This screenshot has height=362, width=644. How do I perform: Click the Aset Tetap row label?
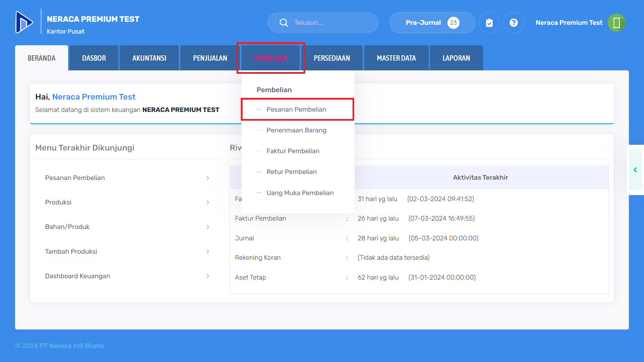click(250, 277)
